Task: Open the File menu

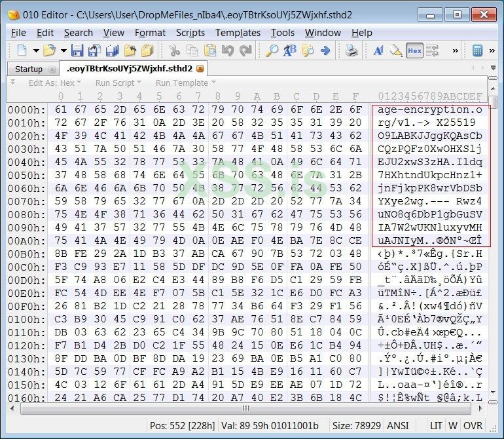Action: pyautogui.click(x=18, y=33)
